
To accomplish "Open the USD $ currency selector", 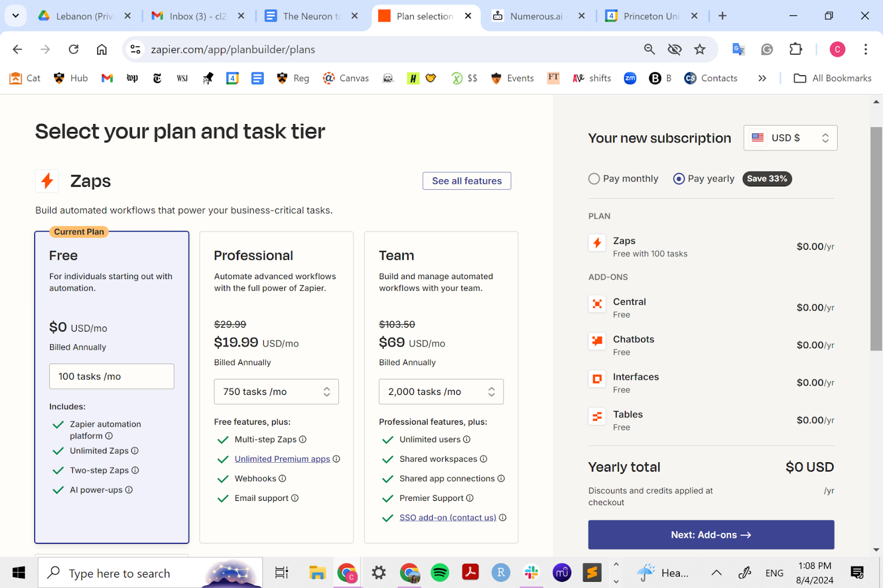I will pos(790,138).
